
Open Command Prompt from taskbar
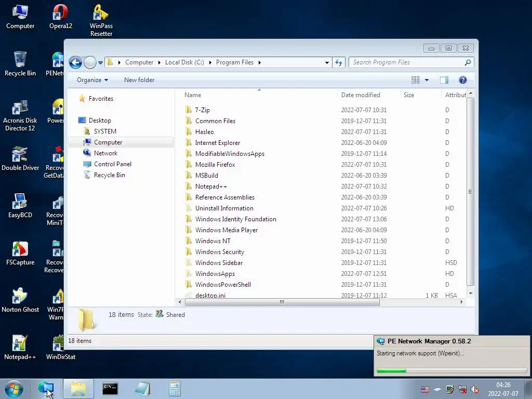[110, 389]
